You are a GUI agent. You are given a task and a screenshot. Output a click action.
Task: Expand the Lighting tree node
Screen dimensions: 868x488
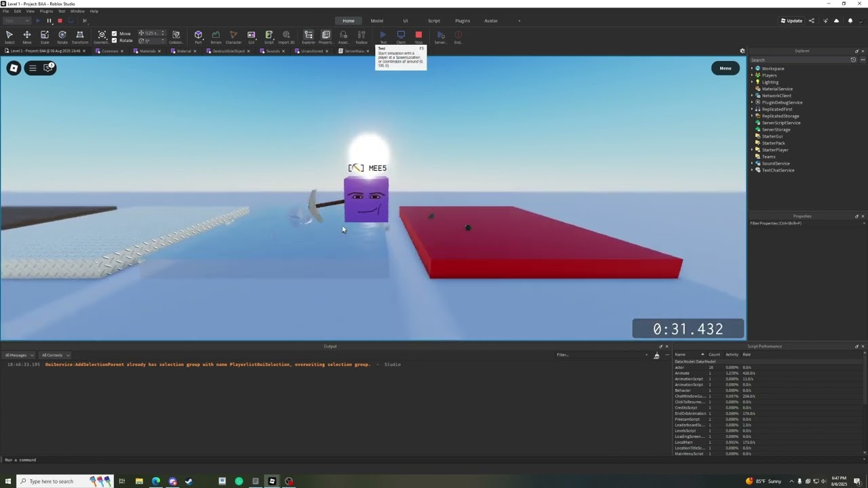(x=752, y=82)
